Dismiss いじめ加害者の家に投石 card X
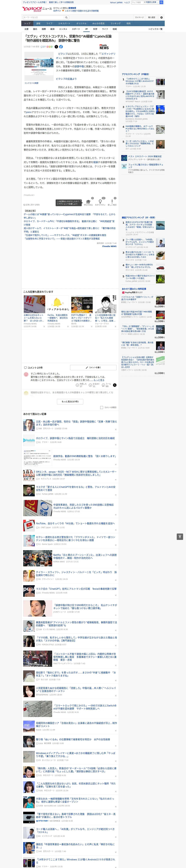The image size is (186, 868). coord(115,327)
